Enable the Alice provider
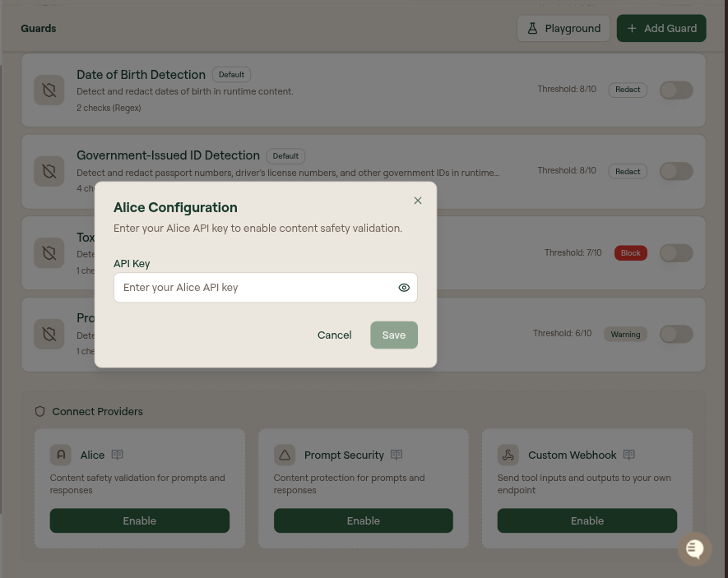728x578 pixels. [x=140, y=520]
